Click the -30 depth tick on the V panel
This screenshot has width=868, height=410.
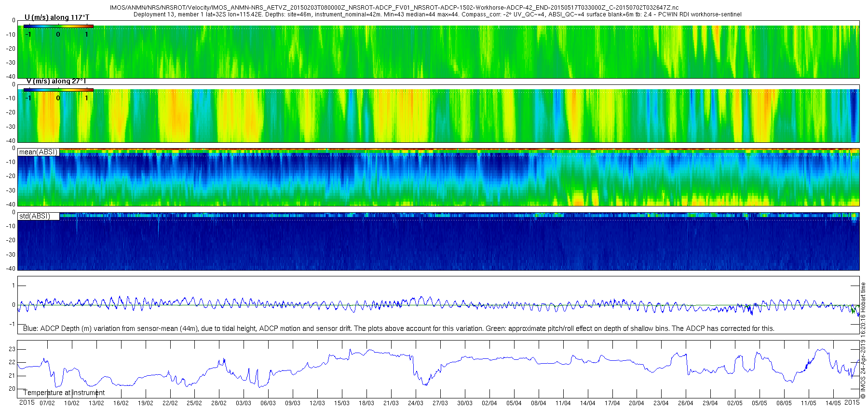click(x=11, y=127)
